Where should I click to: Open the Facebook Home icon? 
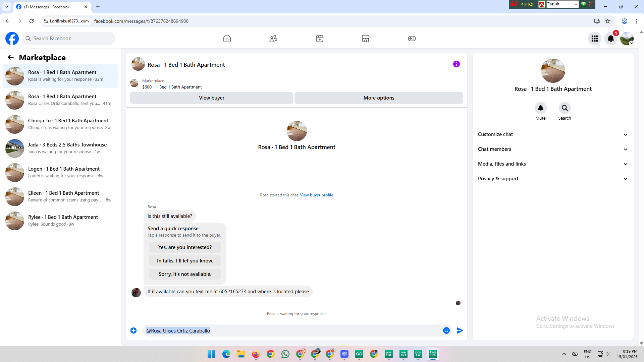click(227, 39)
